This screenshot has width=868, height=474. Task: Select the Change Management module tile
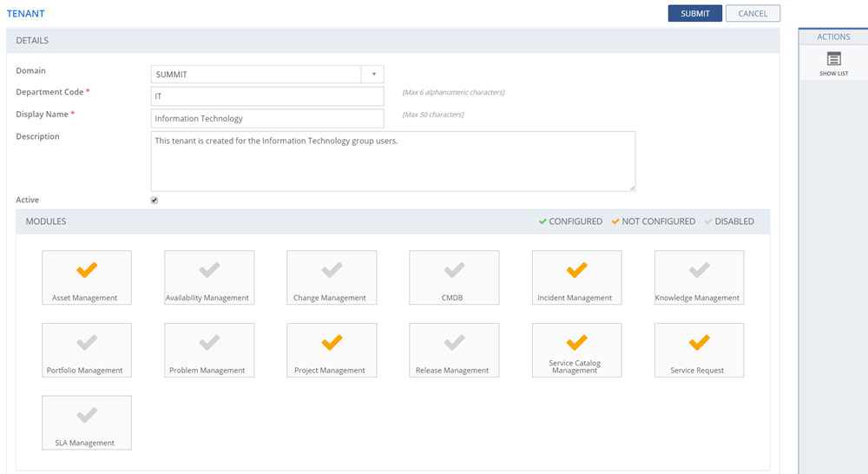click(332, 277)
